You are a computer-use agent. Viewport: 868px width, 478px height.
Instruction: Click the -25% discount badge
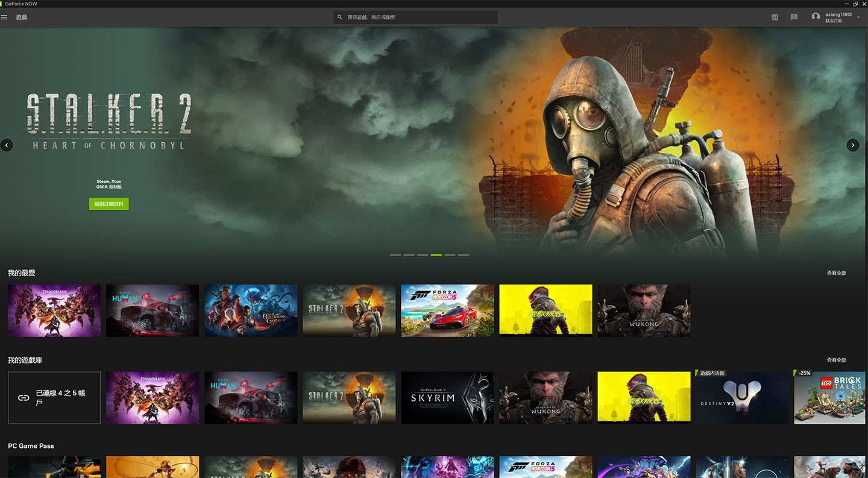coord(804,373)
